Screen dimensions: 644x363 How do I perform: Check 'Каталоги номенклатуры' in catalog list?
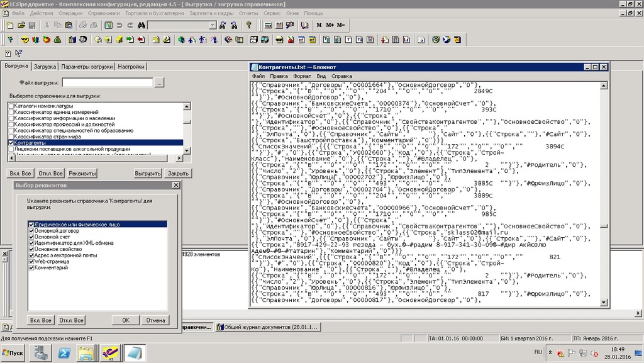pyautogui.click(x=11, y=106)
